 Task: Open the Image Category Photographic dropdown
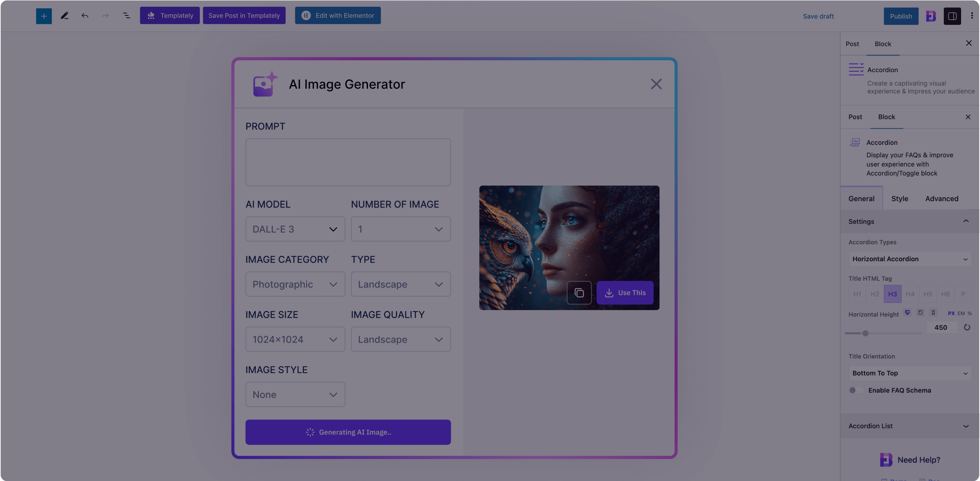click(x=295, y=284)
